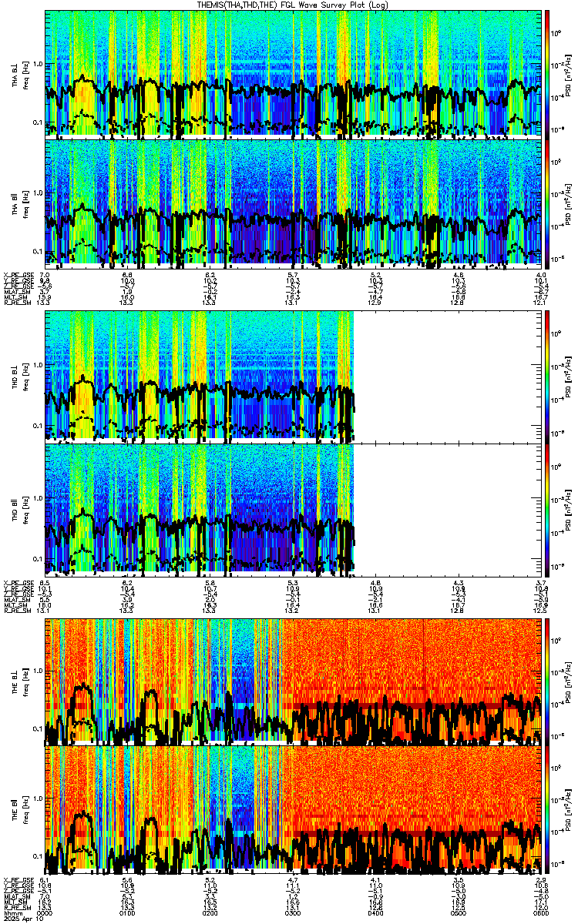Click the 0300 time tick label
This screenshot has width=578, height=924.
coord(294,913)
